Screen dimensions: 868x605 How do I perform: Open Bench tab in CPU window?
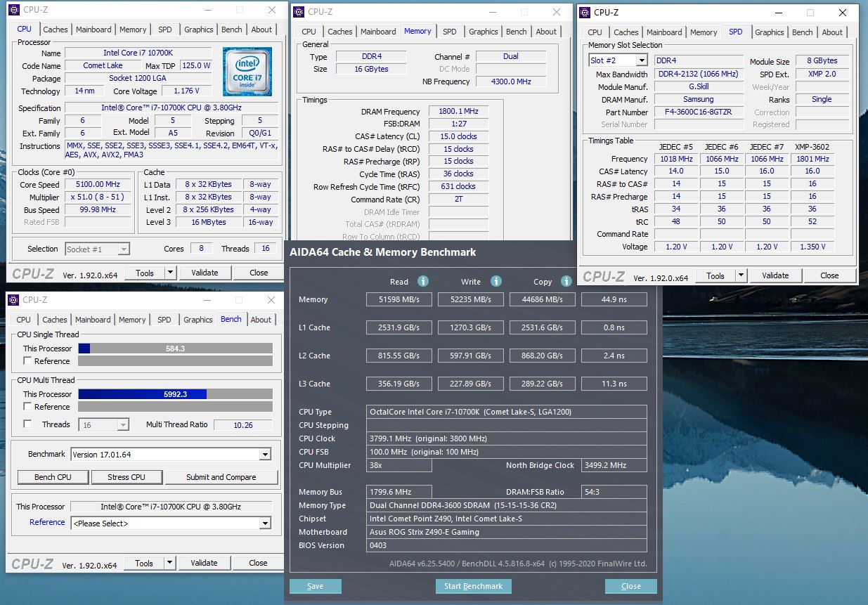[x=232, y=30]
